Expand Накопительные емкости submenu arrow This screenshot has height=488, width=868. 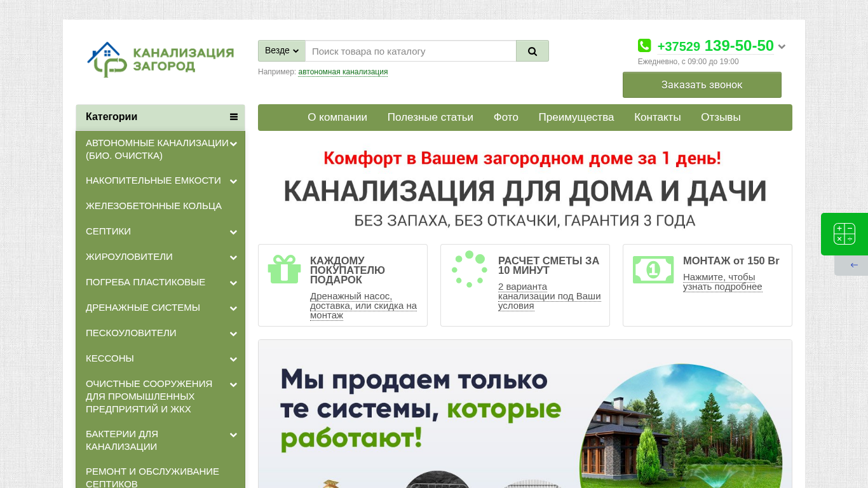234,182
